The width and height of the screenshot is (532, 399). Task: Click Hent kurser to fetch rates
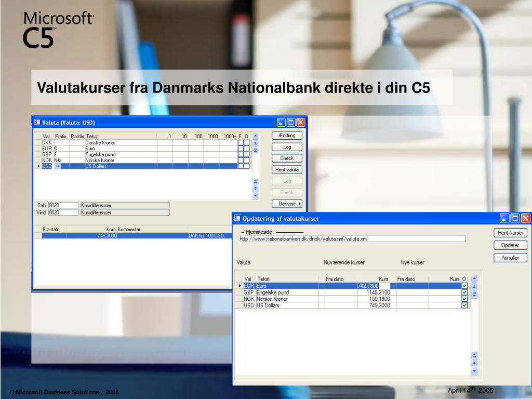tap(510, 233)
